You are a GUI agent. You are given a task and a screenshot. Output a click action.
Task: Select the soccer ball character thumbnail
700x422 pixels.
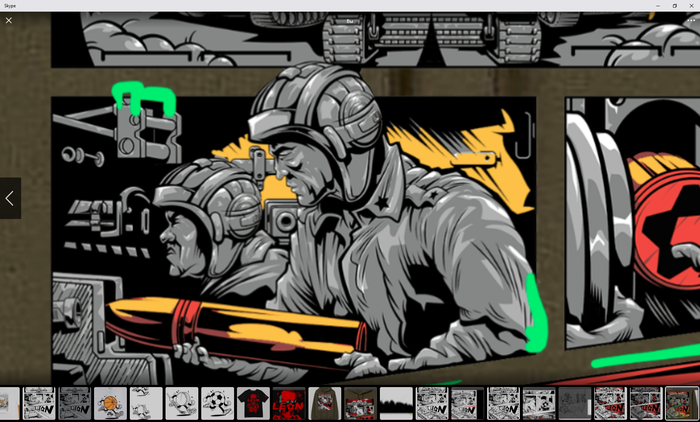pyautogui.click(x=217, y=403)
